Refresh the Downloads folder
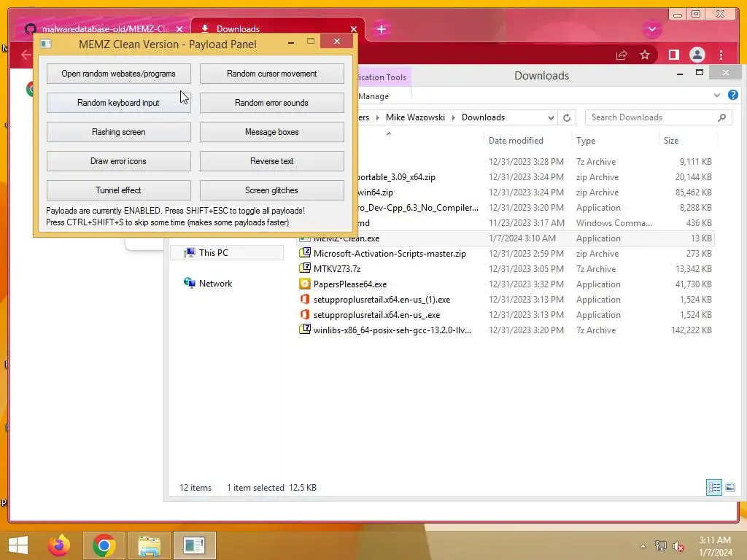This screenshot has width=747, height=560. point(566,117)
